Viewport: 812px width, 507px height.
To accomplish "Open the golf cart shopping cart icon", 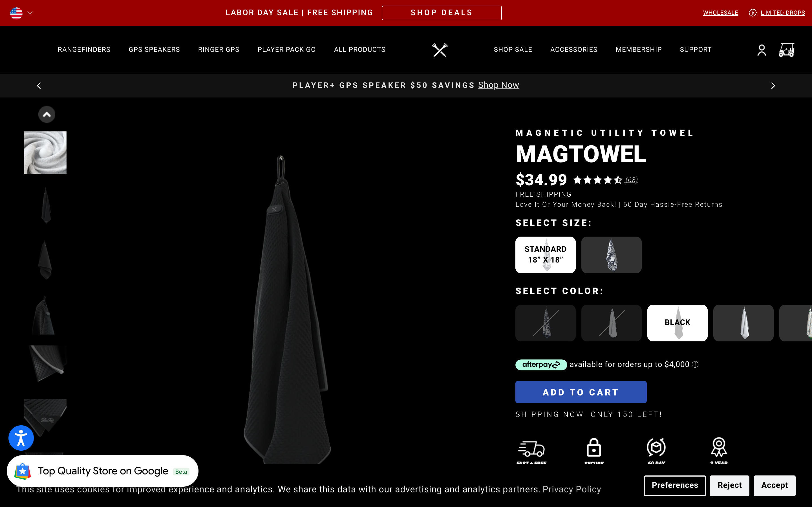I will 787,50.
